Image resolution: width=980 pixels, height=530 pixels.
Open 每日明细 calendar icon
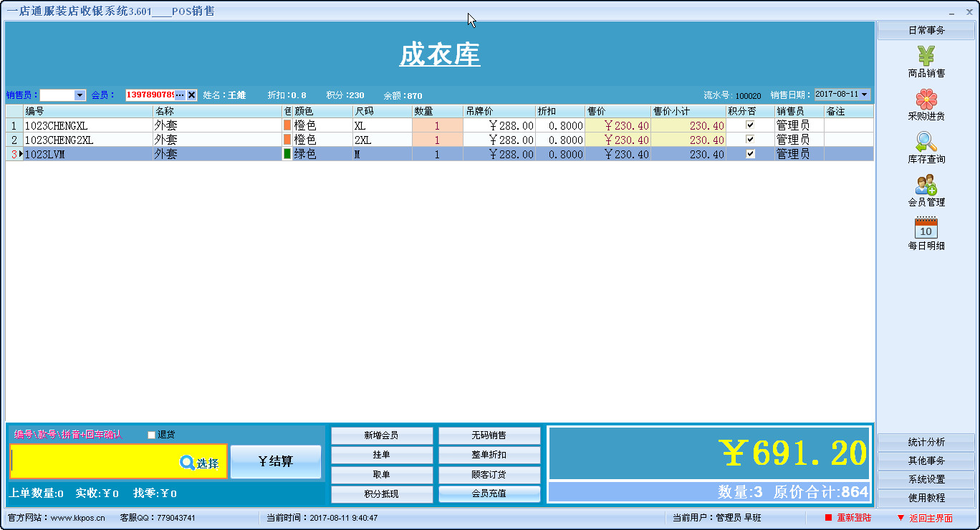coord(926,229)
